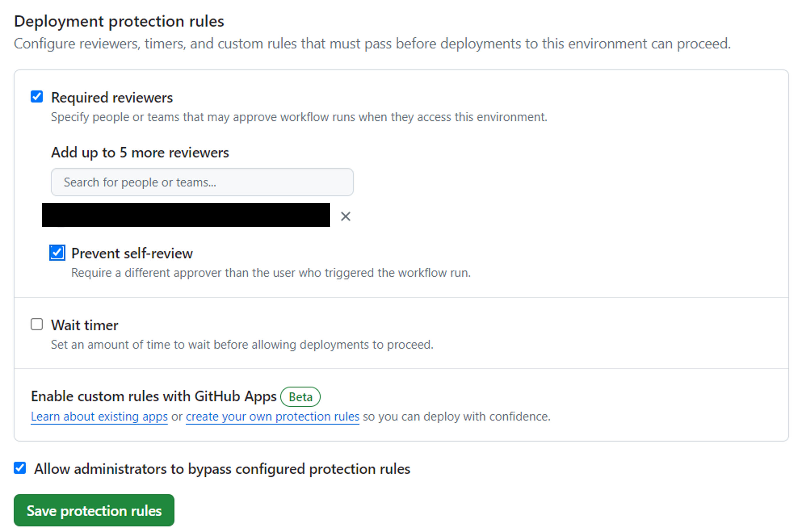Click the Wait timer label text
The image size is (798, 532).
[x=84, y=325]
